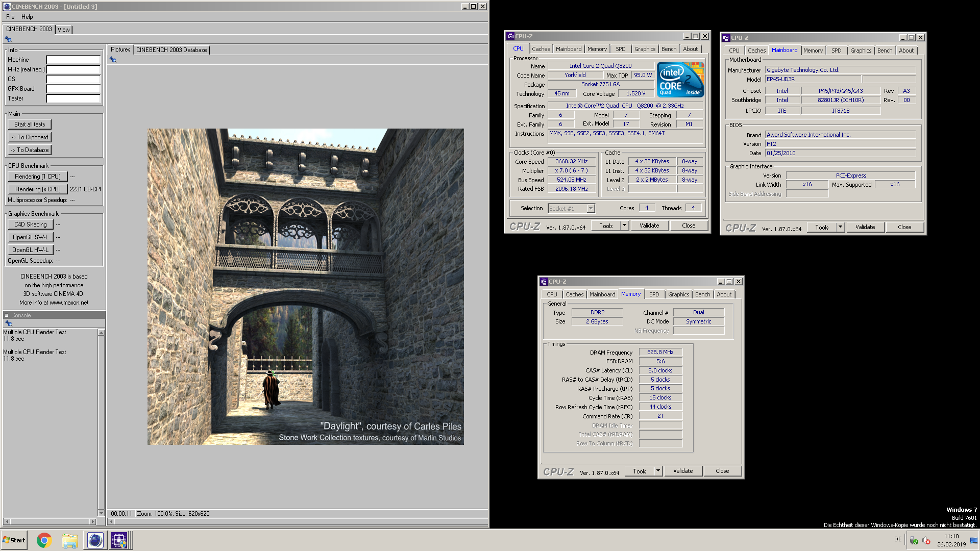Open the Windows Start menu
Image resolution: width=980 pixels, height=551 pixels.
coord(14,540)
